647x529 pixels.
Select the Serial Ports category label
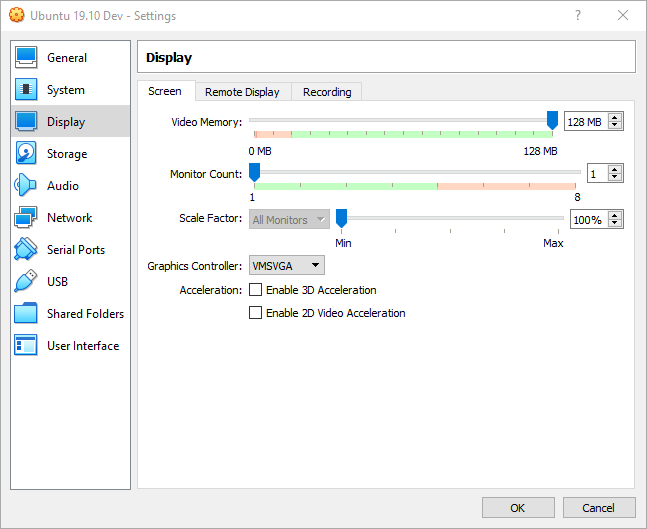pyautogui.click(x=76, y=250)
